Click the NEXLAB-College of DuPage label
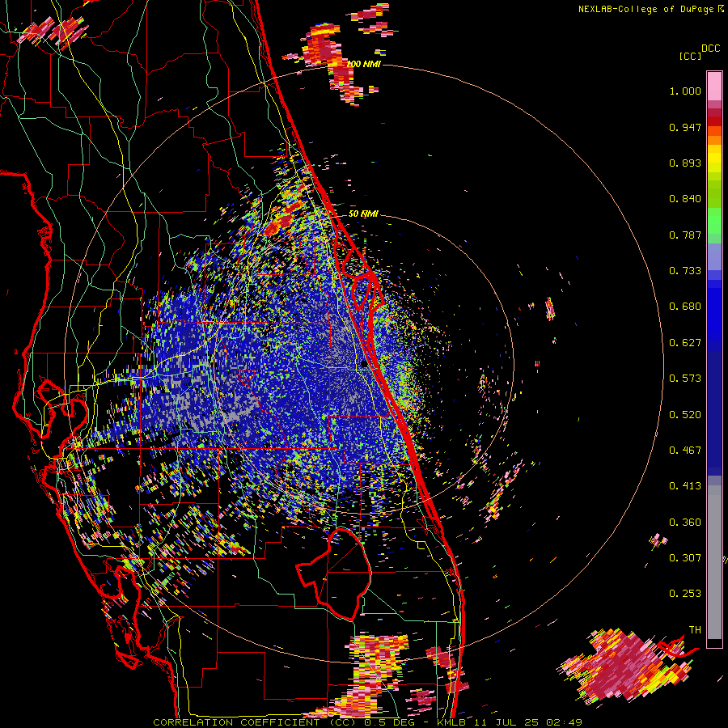728x728 pixels. tap(647, 9)
